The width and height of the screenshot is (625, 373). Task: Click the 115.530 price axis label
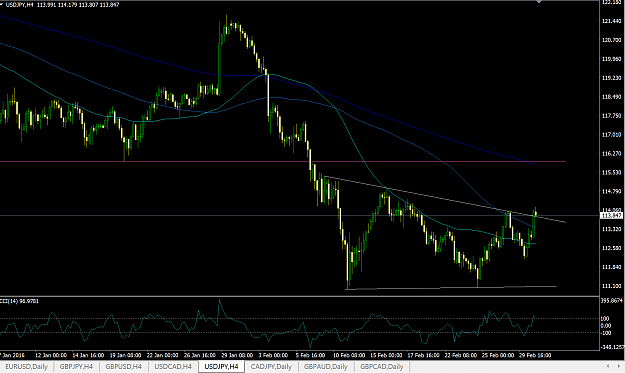click(x=611, y=173)
